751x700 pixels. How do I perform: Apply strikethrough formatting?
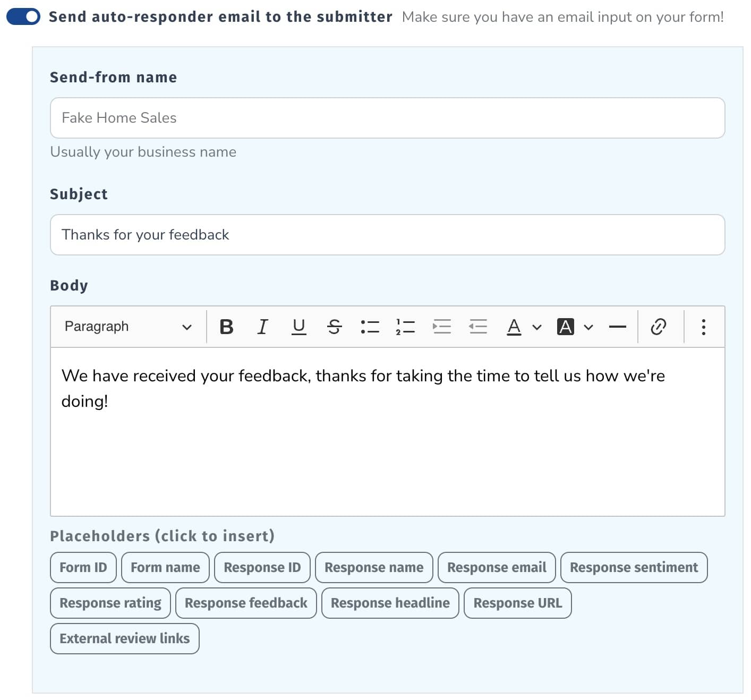335,327
